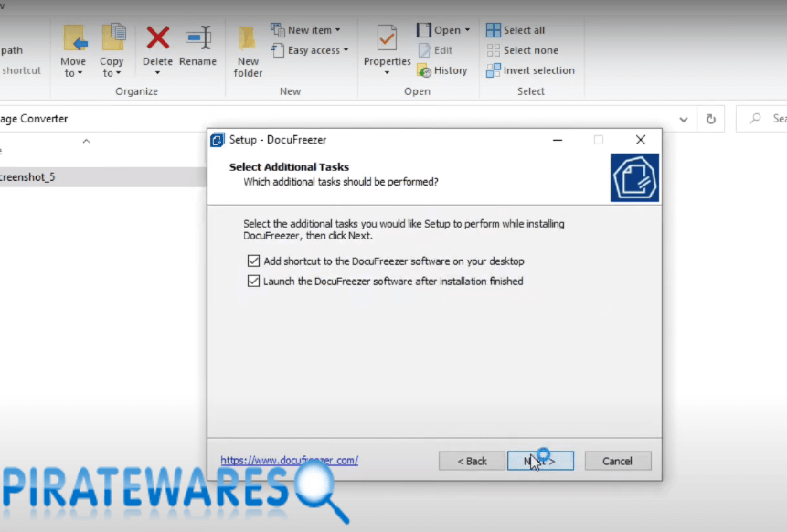Click the refresh icon beside address bar
Viewport: 787px width, 532px height.
[710, 119]
